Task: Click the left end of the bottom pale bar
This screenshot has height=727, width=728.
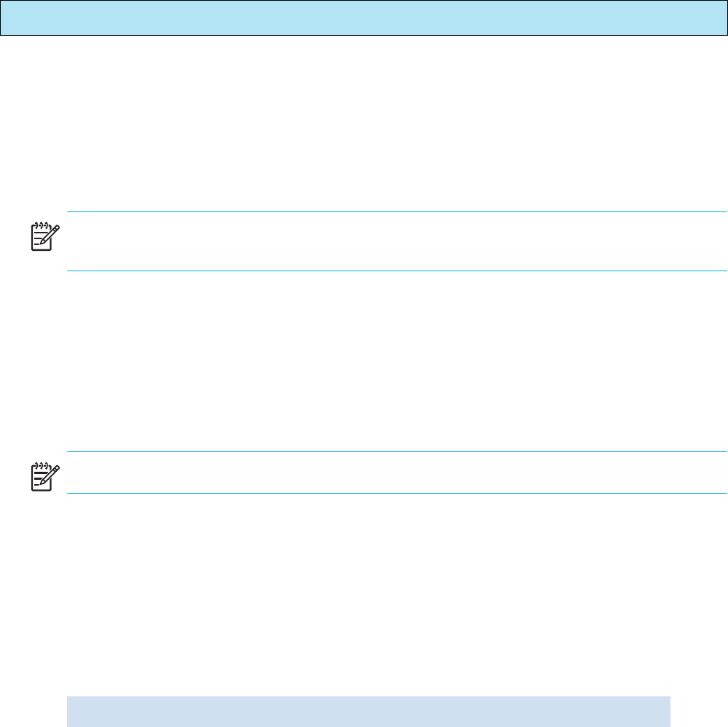Action: tap(76, 711)
